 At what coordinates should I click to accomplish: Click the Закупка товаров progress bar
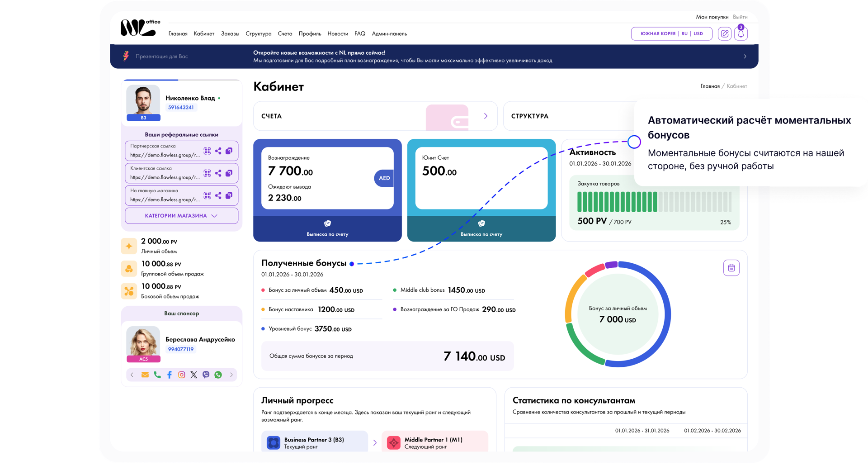(x=654, y=202)
